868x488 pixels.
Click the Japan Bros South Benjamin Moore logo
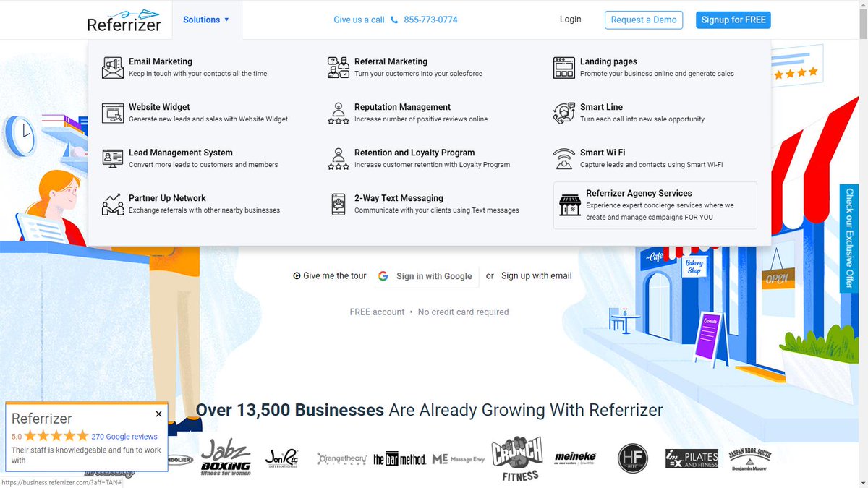(x=750, y=458)
